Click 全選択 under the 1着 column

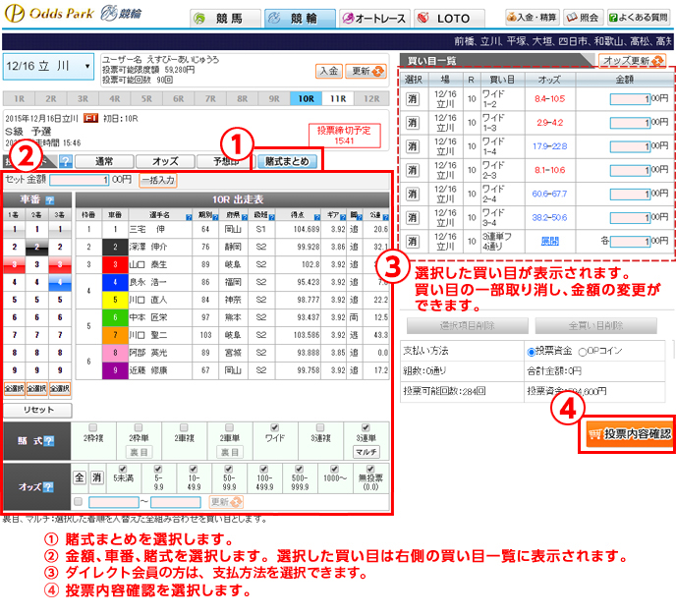click(x=14, y=389)
